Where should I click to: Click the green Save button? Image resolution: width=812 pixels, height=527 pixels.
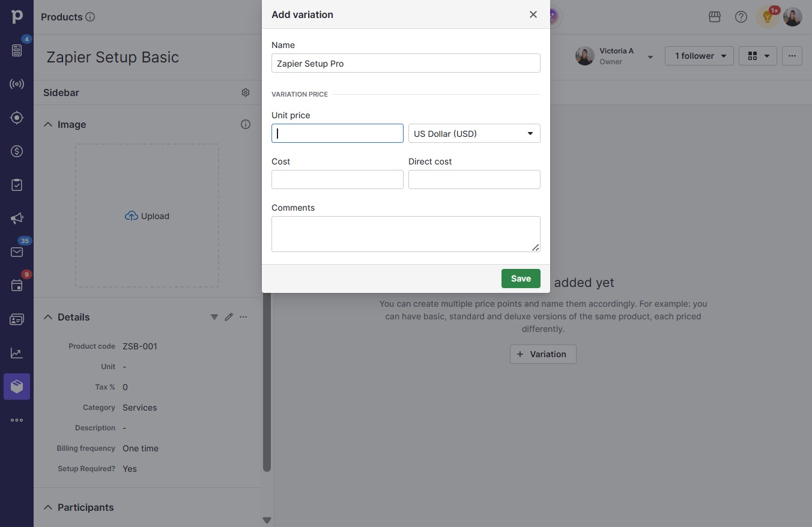(521, 279)
